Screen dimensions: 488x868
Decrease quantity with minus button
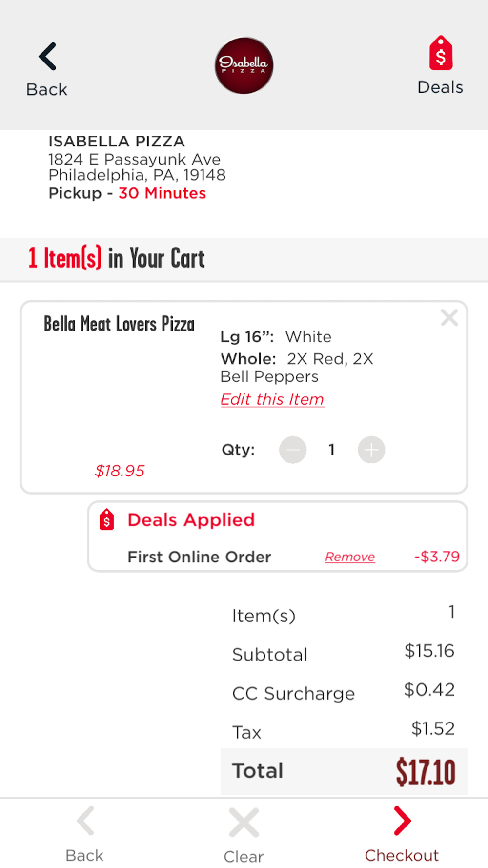pyautogui.click(x=293, y=450)
